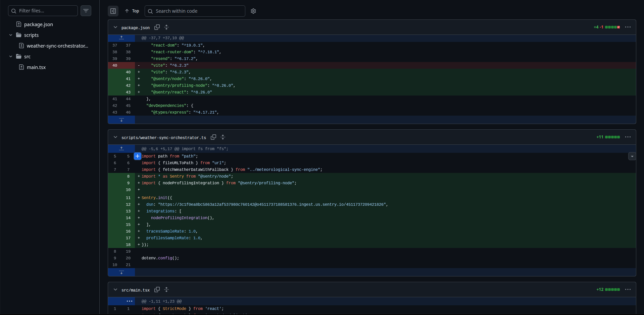Open more options for package.json diff
644x315 pixels.
pos(628,27)
